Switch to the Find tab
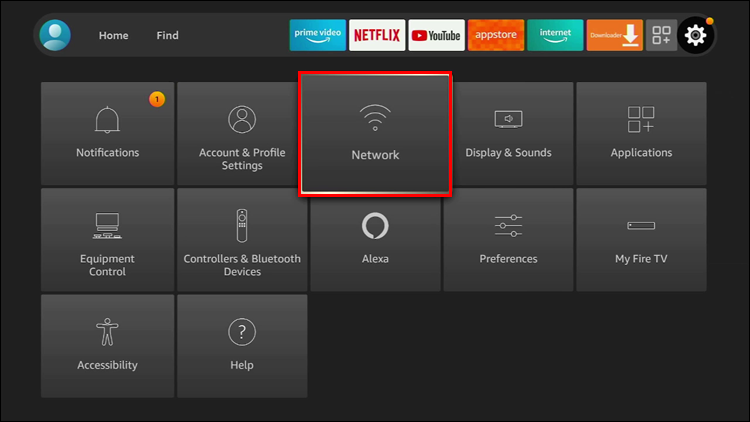The height and width of the screenshot is (422, 750). 167,35
